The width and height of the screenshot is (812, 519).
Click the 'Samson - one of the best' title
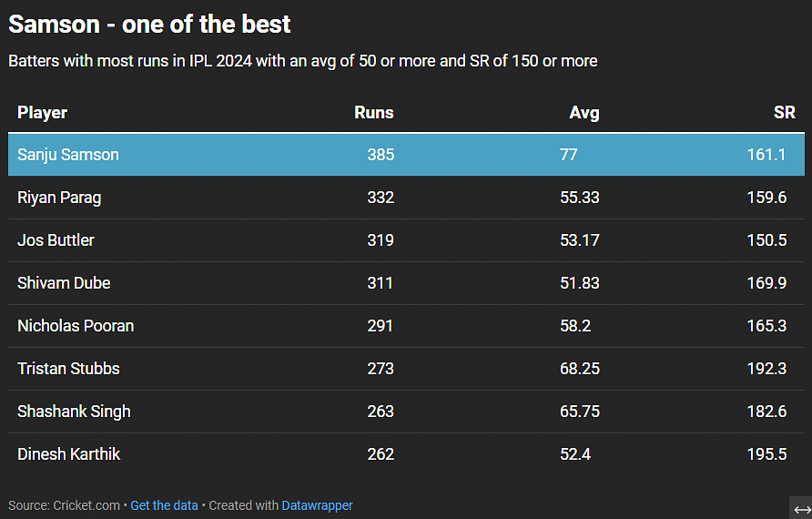click(150, 24)
